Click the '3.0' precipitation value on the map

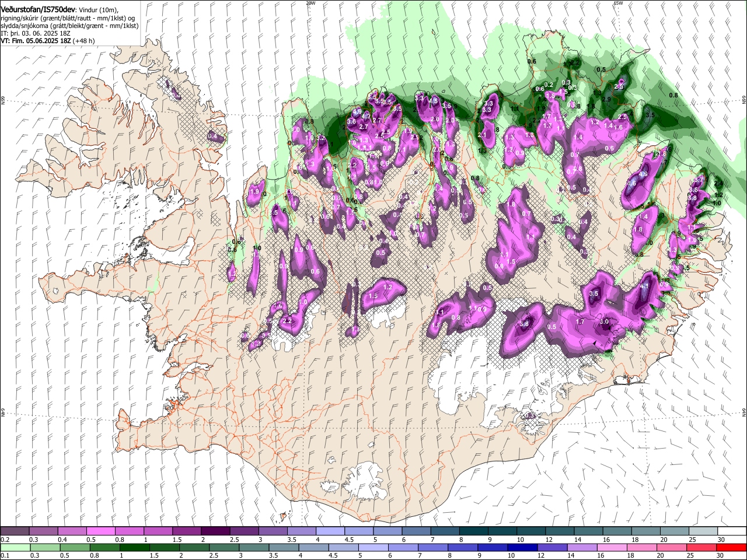coord(605,321)
